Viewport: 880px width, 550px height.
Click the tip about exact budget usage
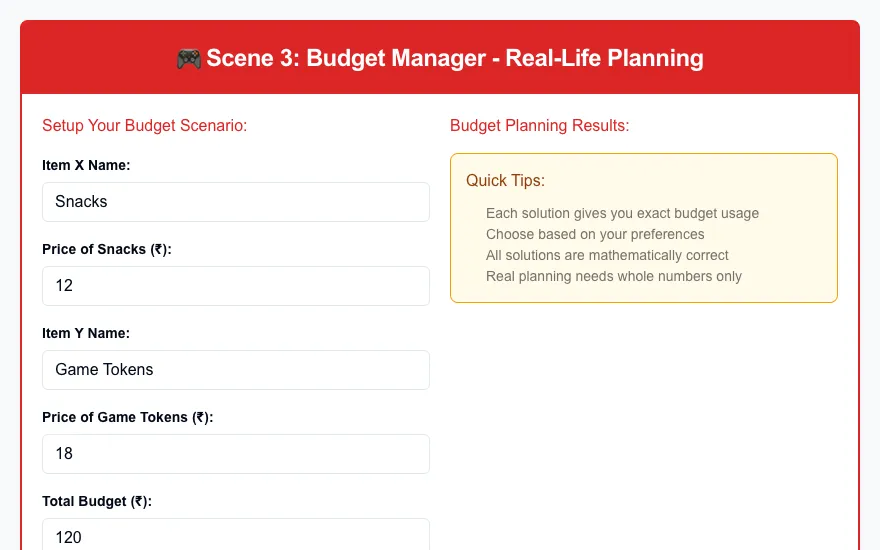622,213
